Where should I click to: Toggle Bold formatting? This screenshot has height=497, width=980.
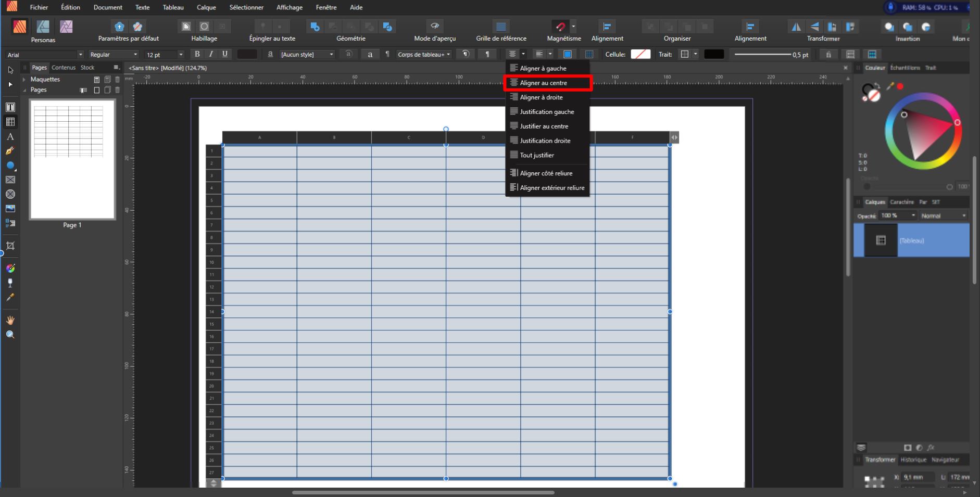tap(197, 54)
